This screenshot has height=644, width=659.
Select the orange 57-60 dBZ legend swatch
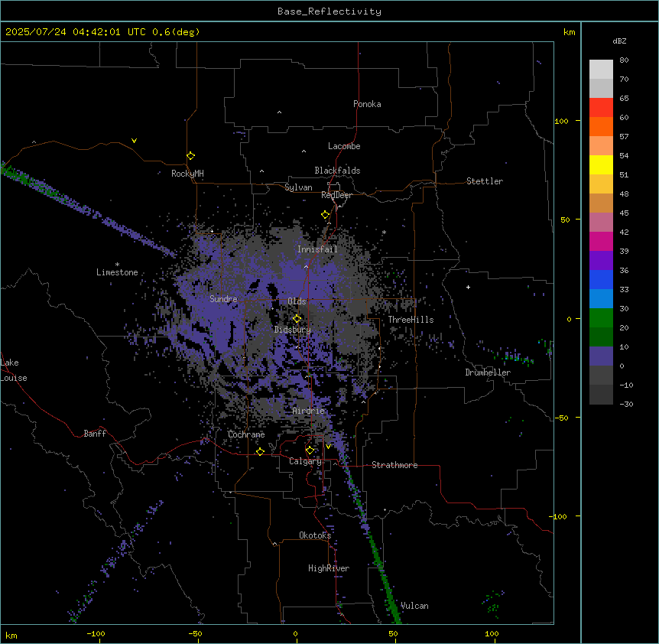[x=601, y=126]
